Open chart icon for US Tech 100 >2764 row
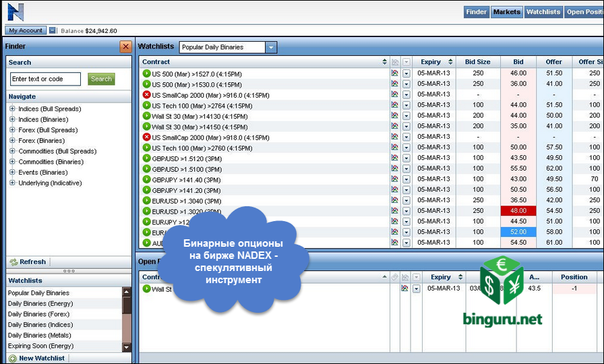The height and width of the screenshot is (364, 604). [x=394, y=104]
